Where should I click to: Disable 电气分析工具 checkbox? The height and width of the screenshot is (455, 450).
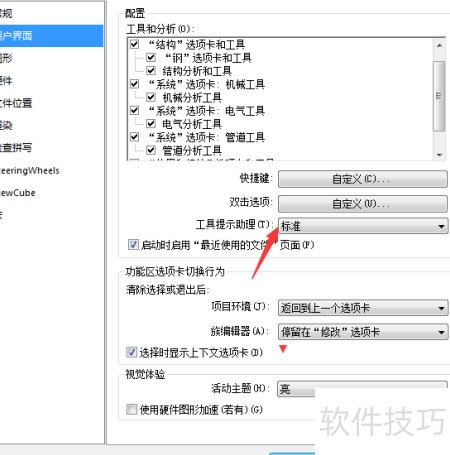(151, 124)
